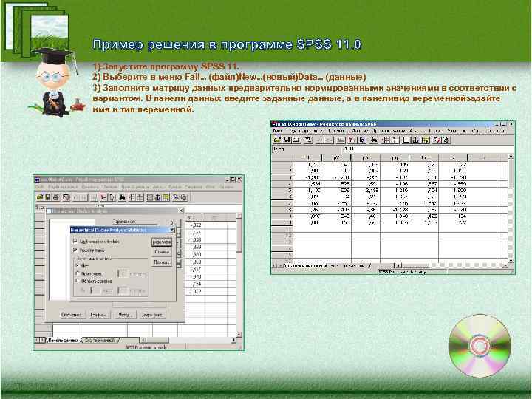Click Go to Case icon in right SPSS toolbar
Viewport: 532px width, 399px height.
pos(352,140)
